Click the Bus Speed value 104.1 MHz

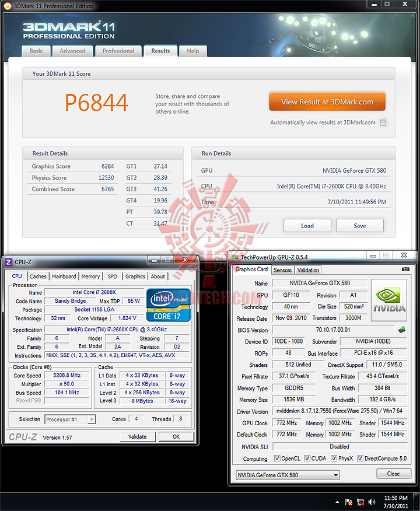(67, 393)
